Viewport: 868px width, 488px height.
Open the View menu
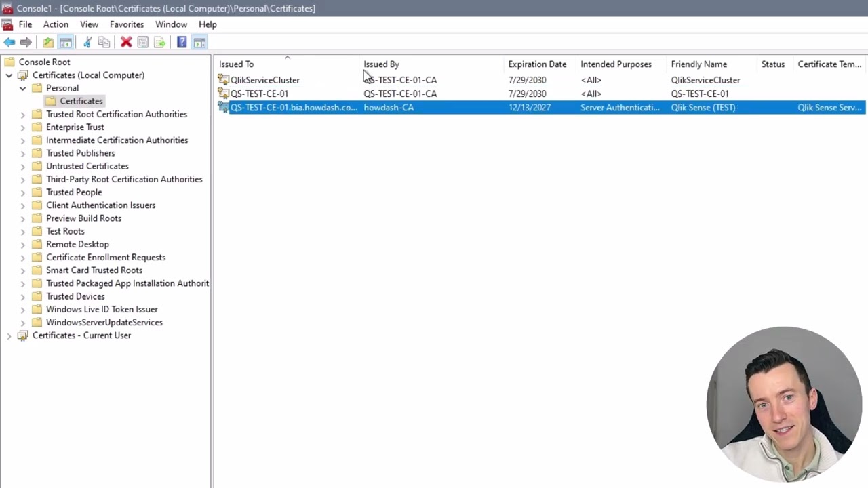[x=89, y=24]
